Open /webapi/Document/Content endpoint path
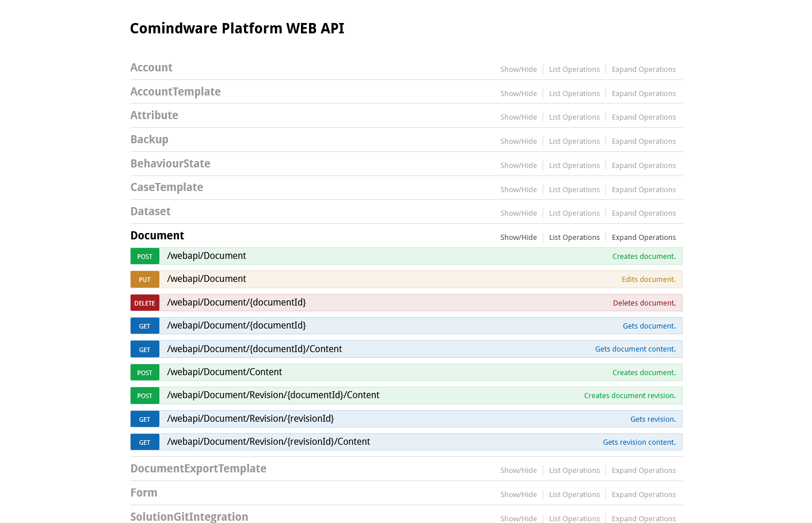Image resolution: width=812 pixels, height=523 pixels. click(x=224, y=372)
